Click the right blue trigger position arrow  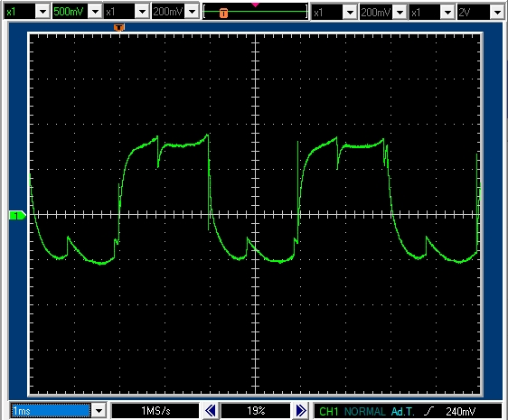tap(301, 411)
